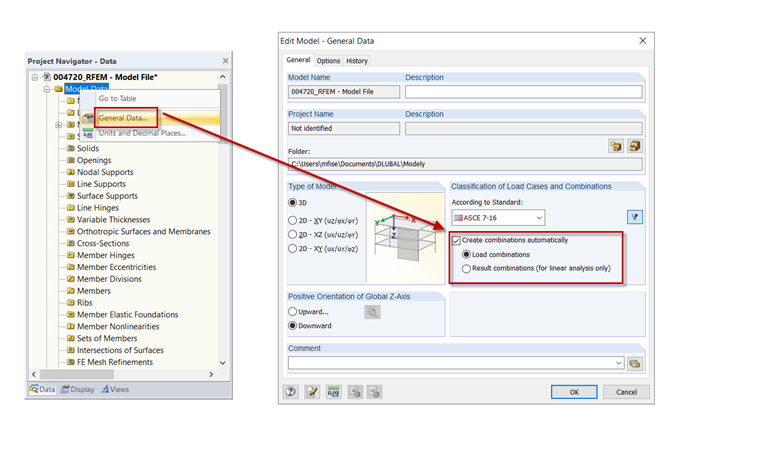The width and height of the screenshot is (760, 454).
Task: Confirm the dialog with OK
Action: pyautogui.click(x=574, y=392)
